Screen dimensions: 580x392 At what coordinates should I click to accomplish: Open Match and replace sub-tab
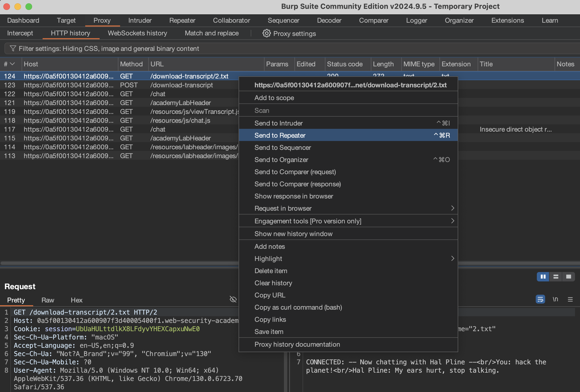click(x=212, y=33)
